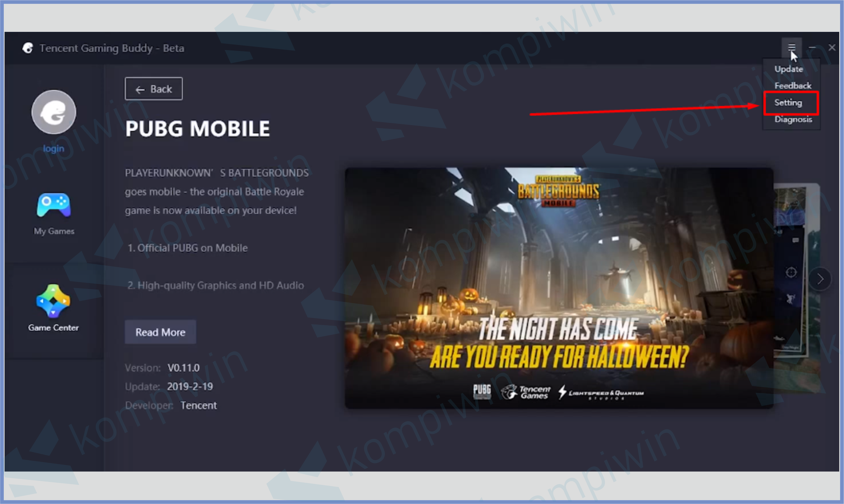Click next arrow on screenshot carousel
Screen dimensions: 844x504
[820, 279]
